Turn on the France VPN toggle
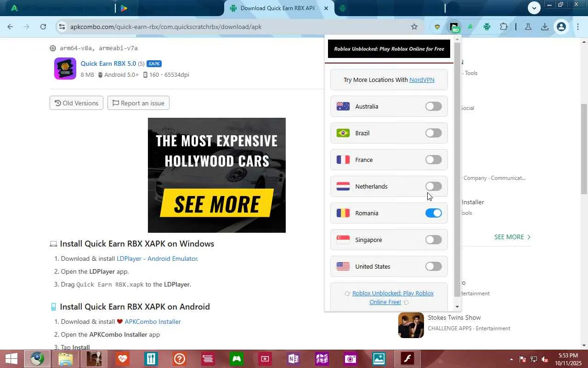The height and width of the screenshot is (368, 588). coord(433,160)
